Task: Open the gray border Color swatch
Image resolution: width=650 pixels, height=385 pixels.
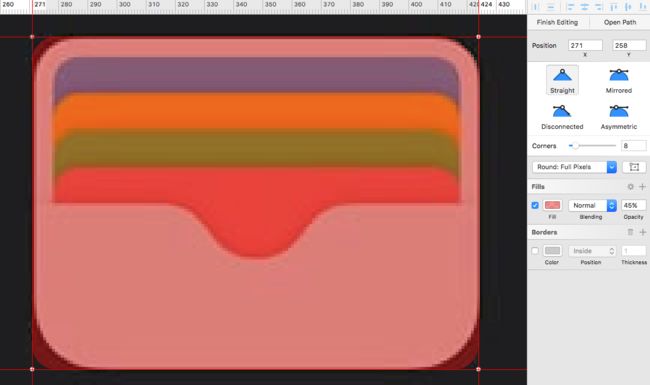Action: (552, 251)
